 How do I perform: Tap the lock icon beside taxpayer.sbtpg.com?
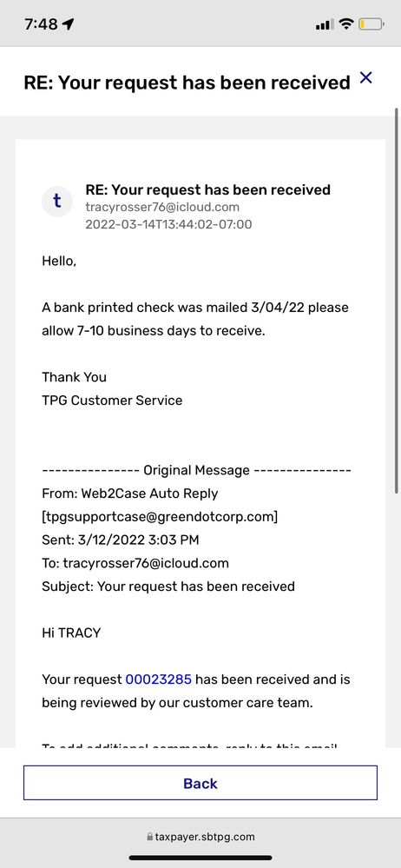[150, 837]
